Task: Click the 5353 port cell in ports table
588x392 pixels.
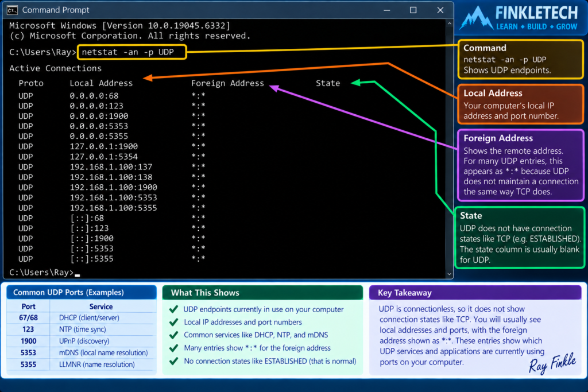Action: pos(29,352)
